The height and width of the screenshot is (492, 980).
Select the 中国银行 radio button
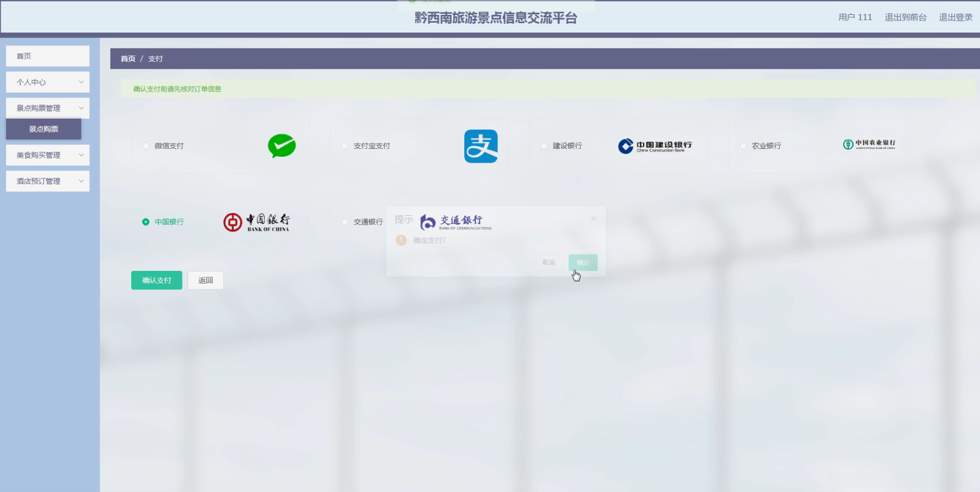click(x=146, y=222)
